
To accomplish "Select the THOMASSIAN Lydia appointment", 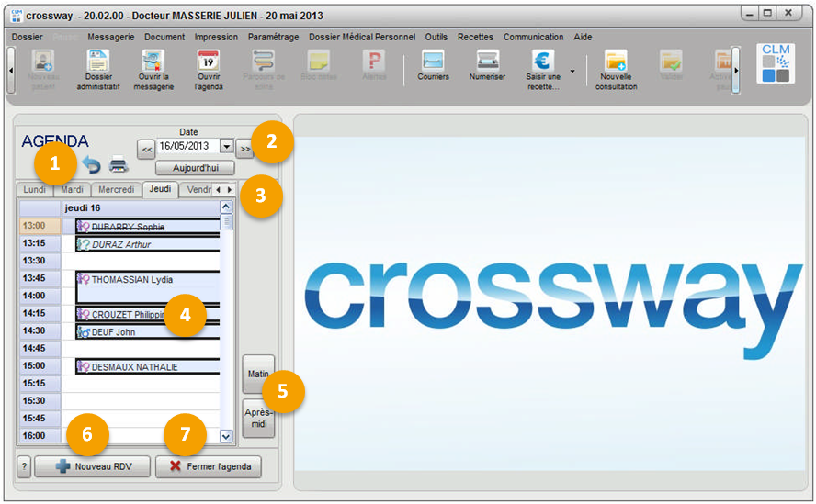I will pyautogui.click(x=132, y=280).
